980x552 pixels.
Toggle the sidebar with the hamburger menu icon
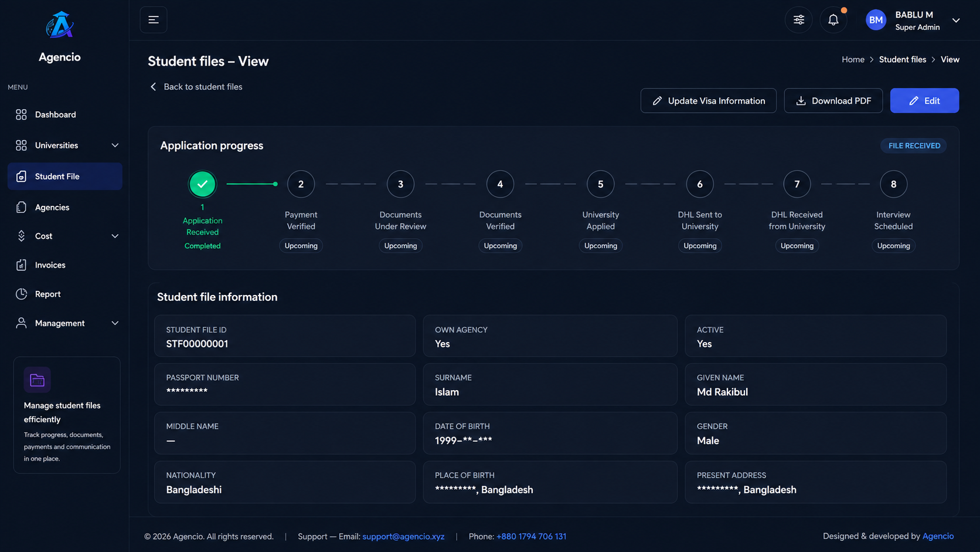[154, 20]
